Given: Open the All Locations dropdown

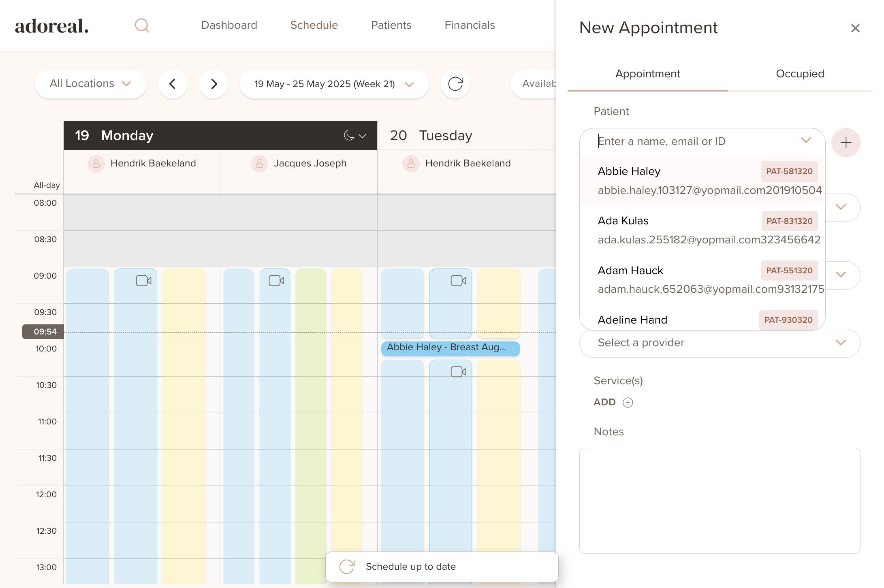Looking at the screenshot, I should click(x=90, y=84).
